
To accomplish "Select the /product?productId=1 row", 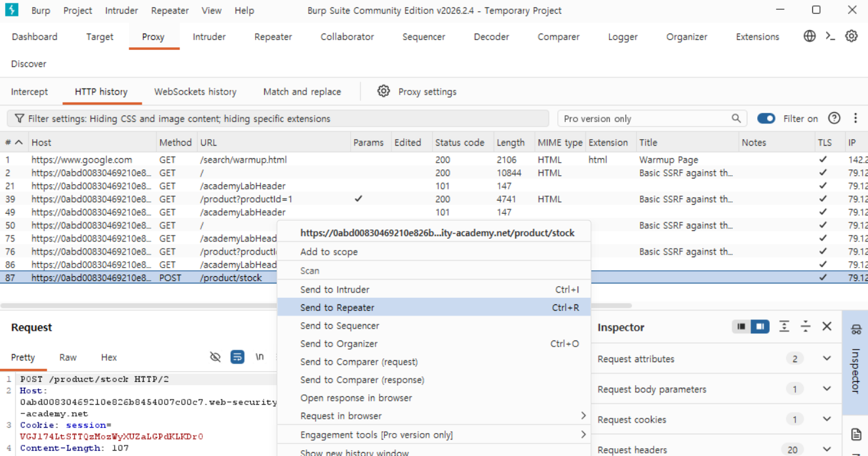I will coord(434,199).
